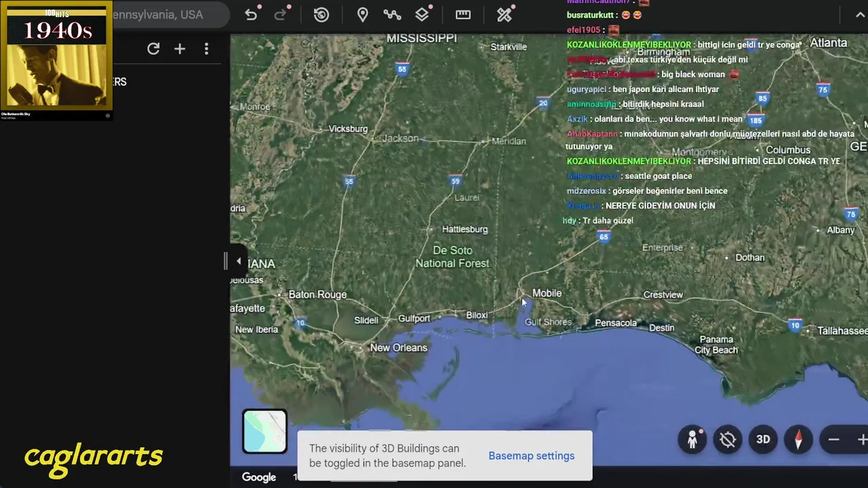Click the Hattiesburg label on map
868x488 pixels.
click(465, 229)
